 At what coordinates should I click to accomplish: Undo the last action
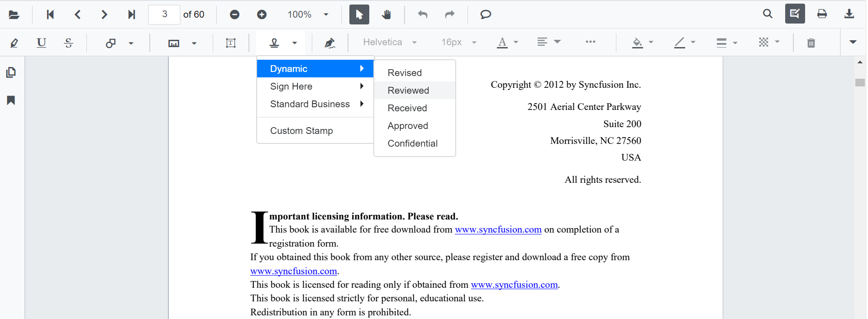(423, 14)
